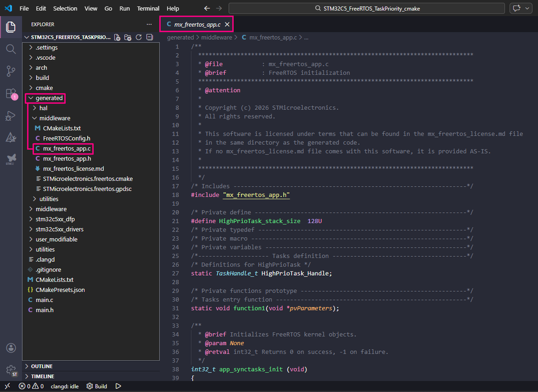Go back using the navigation arrow
This screenshot has width=538, height=392.
pos(207,8)
